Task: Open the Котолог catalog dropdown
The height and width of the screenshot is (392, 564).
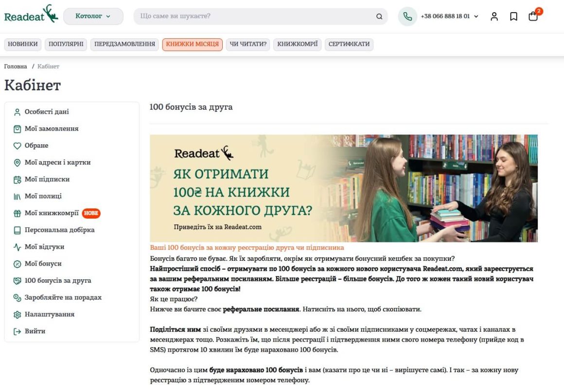Action: pyautogui.click(x=93, y=16)
